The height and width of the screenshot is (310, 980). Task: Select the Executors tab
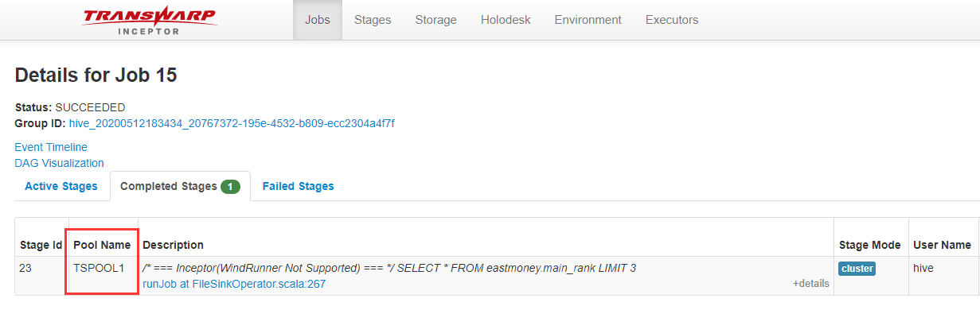[x=672, y=20]
